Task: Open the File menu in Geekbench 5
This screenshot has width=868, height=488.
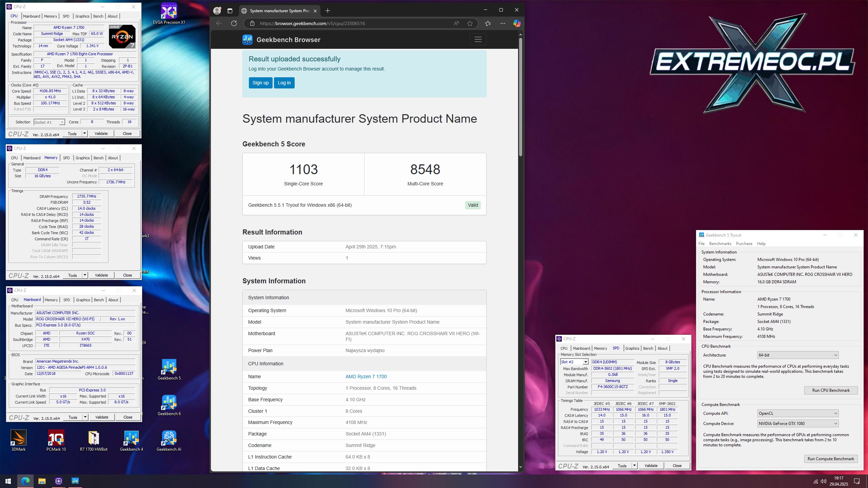Action: coord(702,244)
